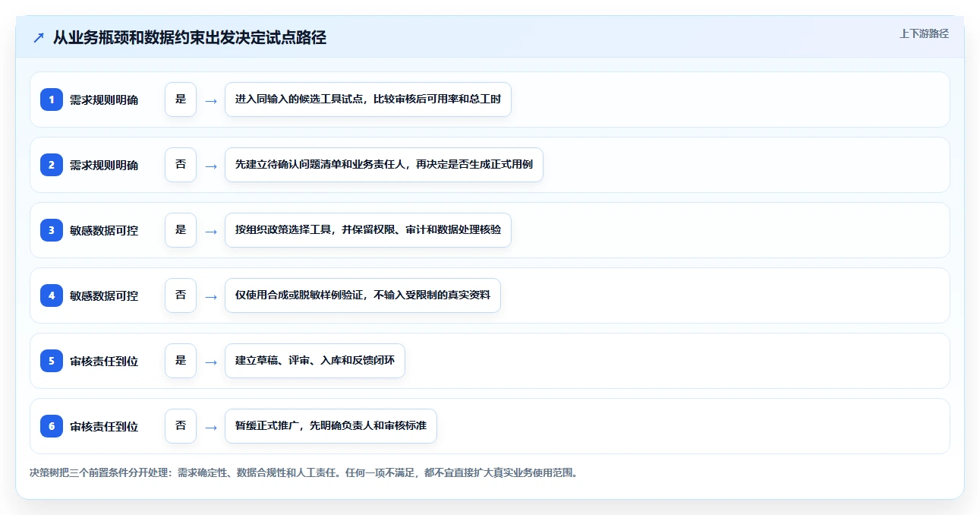Click number badge 3
980x515 pixels.
[52, 230]
